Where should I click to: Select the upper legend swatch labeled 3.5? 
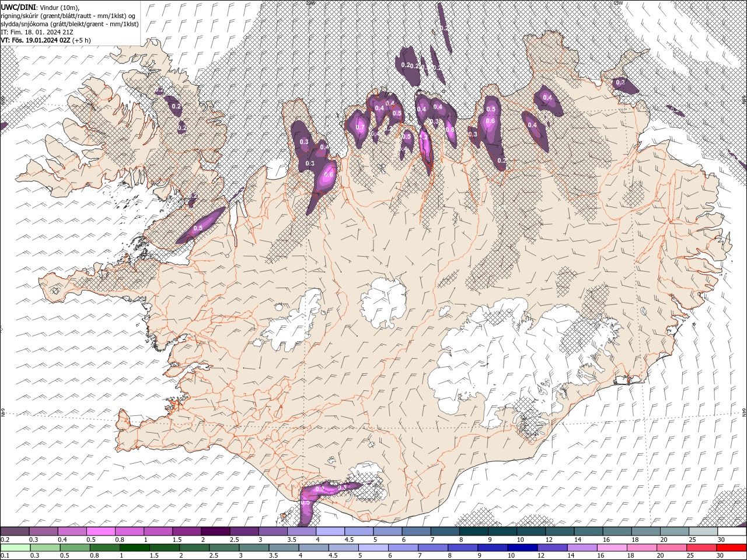tap(302, 531)
